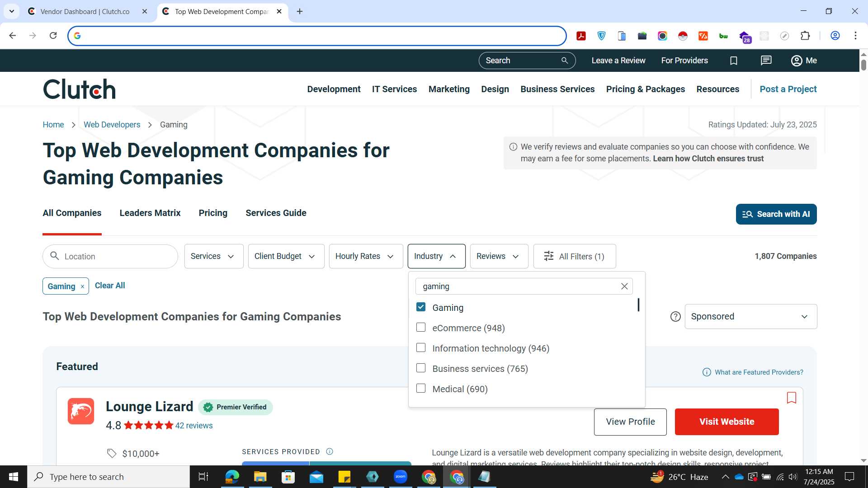Viewport: 868px width, 488px height.
Task: Open Mail app from taskbar
Action: [x=316, y=477]
